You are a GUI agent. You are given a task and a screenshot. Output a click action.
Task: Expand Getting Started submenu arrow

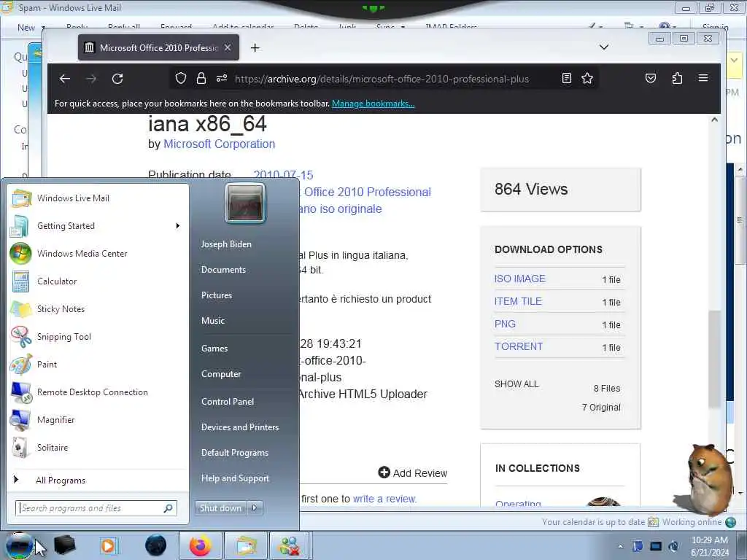[178, 226]
